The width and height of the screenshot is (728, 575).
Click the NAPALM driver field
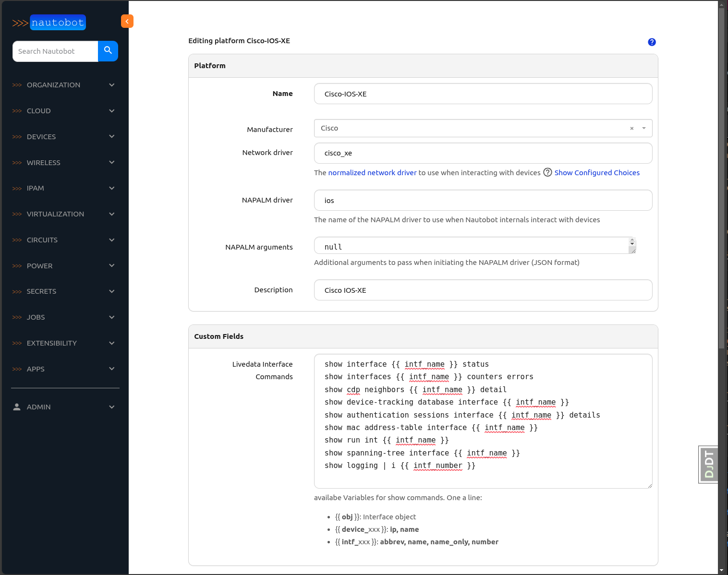[x=483, y=200]
